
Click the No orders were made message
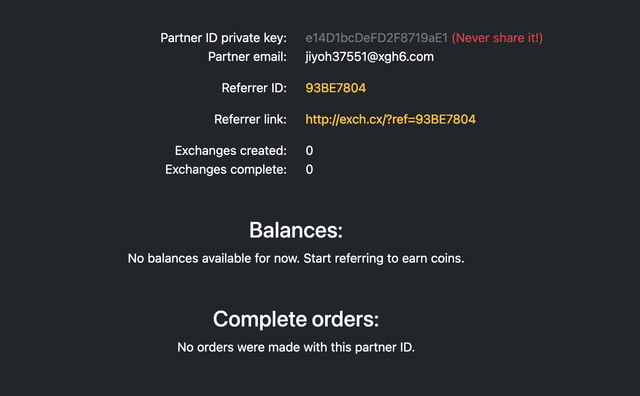pos(296,347)
